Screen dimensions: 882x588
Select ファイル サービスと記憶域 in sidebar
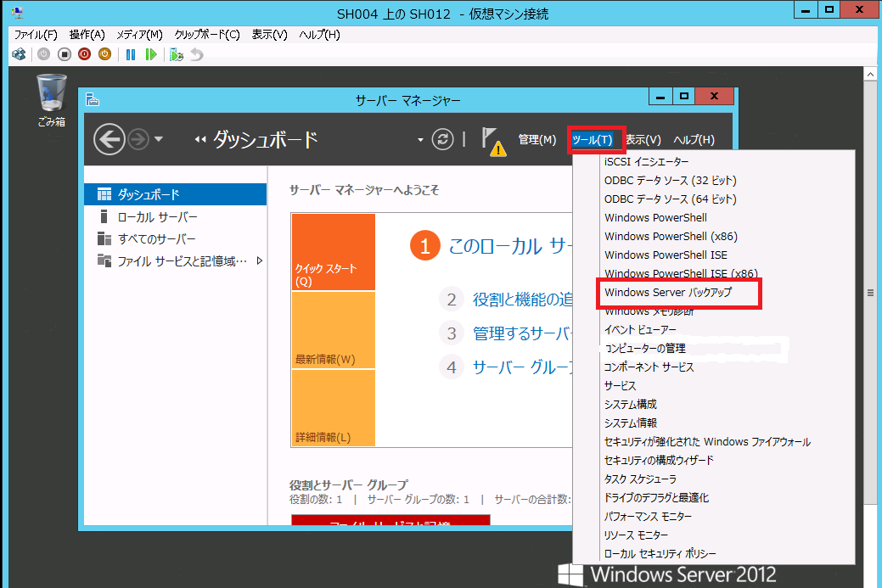click(x=175, y=260)
